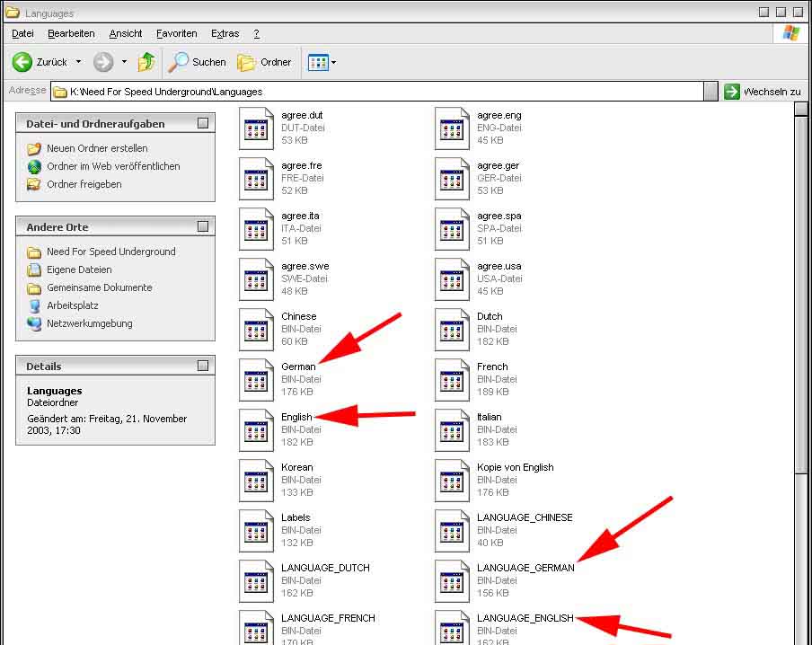The height and width of the screenshot is (645, 812).
Task: Select the French BIN file icon
Action: point(452,379)
